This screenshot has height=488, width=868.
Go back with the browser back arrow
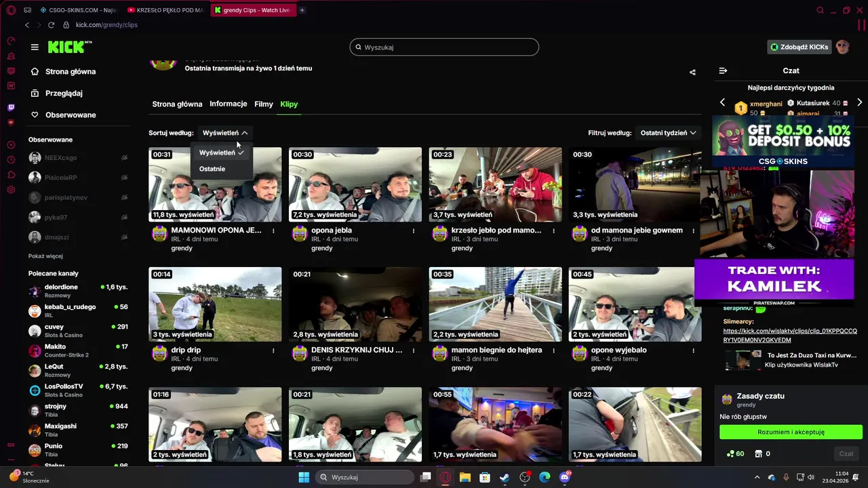(27, 25)
